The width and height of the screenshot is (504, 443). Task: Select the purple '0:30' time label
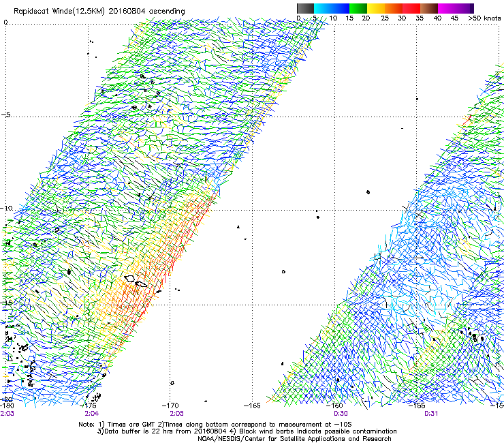click(341, 414)
